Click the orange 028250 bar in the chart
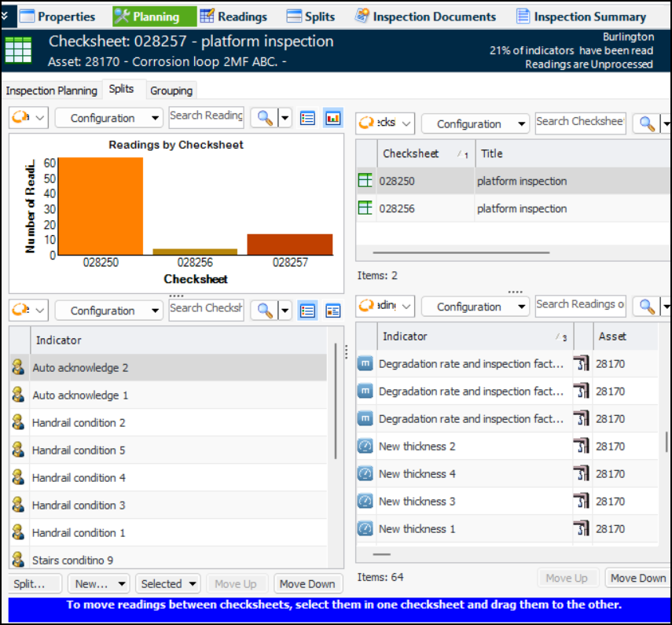The image size is (672, 625). point(101,206)
